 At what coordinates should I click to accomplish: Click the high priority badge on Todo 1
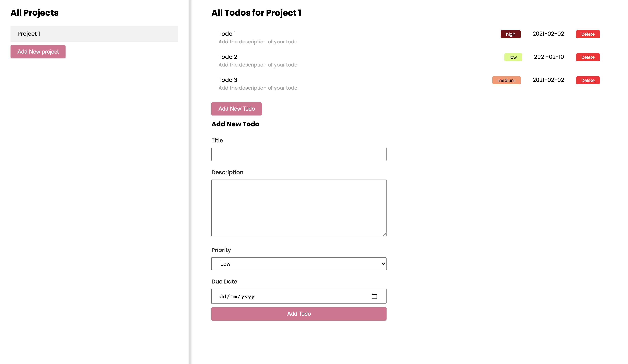[x=510, y=34]
